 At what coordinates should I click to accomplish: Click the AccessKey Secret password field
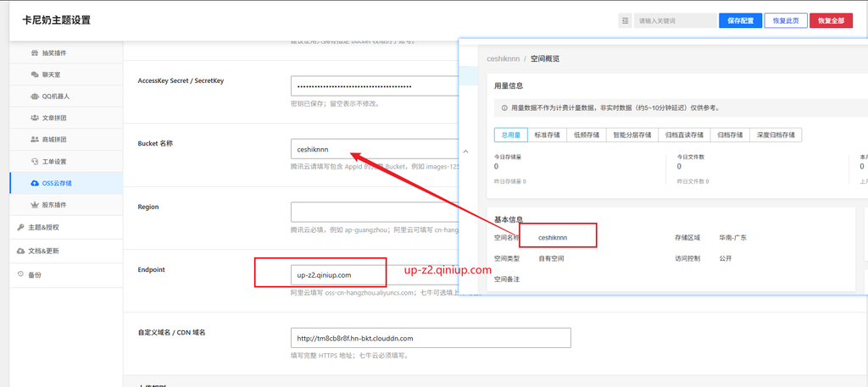coord(375,86)
